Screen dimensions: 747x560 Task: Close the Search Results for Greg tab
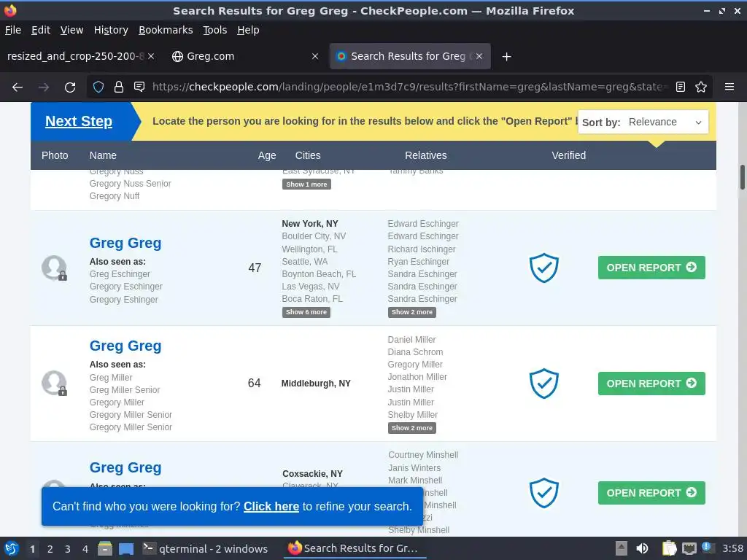[479, 56]
